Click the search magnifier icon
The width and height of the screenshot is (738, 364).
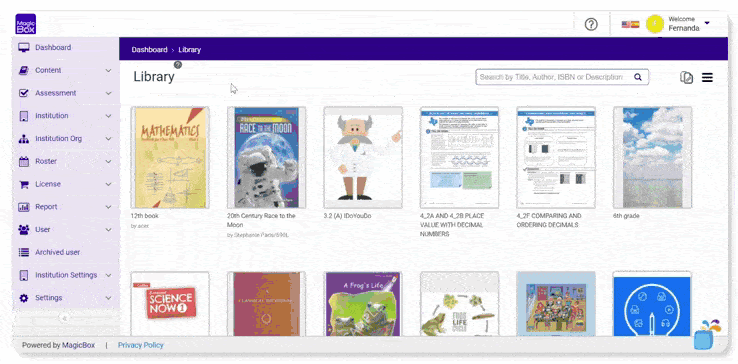coord(638,77)
